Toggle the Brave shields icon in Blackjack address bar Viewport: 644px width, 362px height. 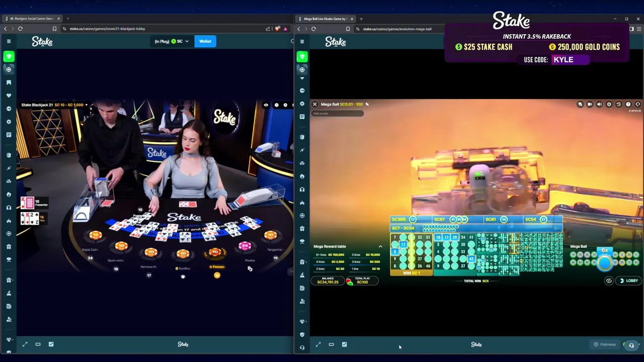pos(277,29)
